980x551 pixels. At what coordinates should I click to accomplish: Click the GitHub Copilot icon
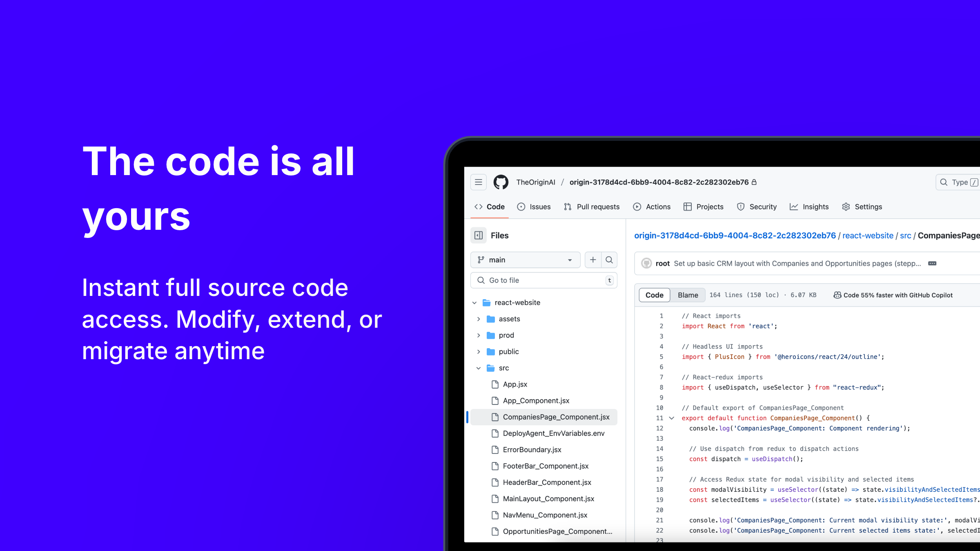click(x=837, y=295)
